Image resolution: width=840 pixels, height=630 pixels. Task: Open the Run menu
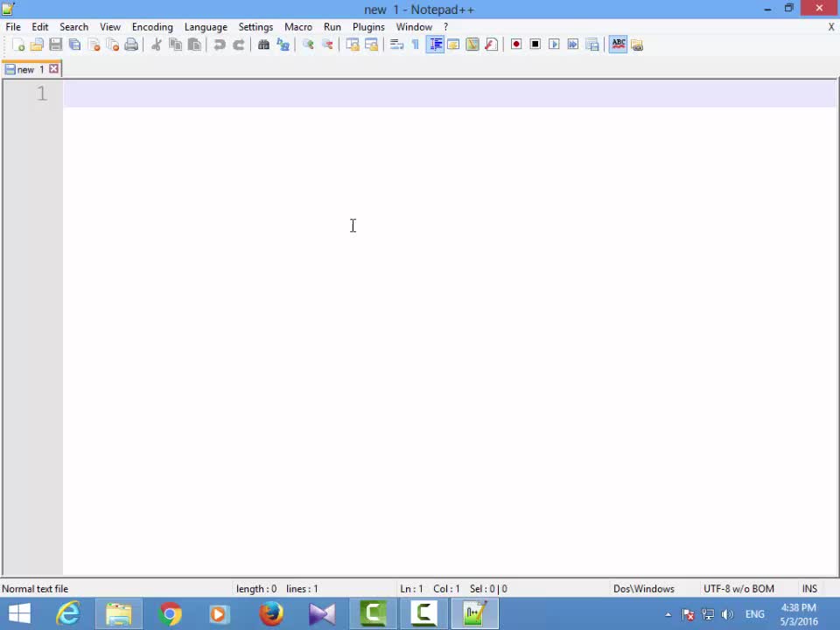click(x=332, y=27)
